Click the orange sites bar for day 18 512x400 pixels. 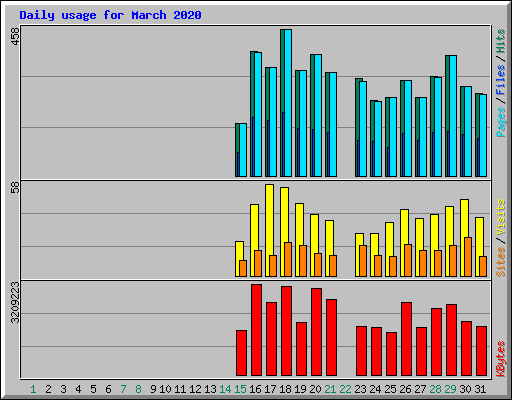tap(288, 259)
